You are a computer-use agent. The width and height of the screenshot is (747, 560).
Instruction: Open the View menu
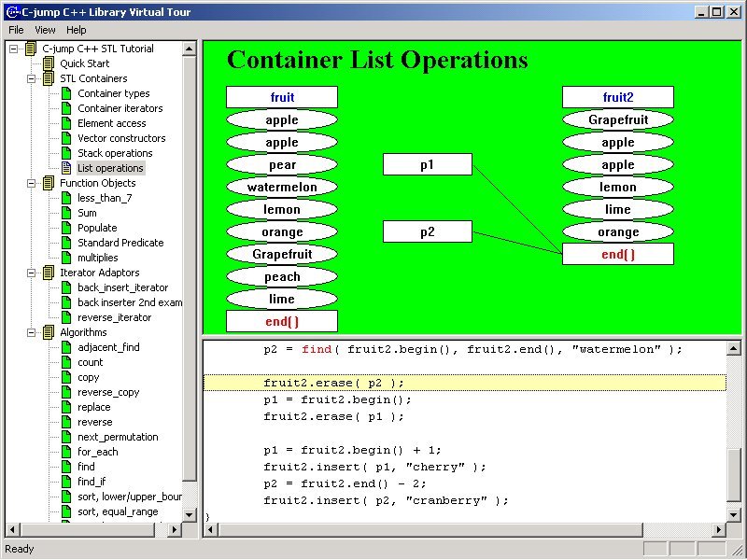[x=45, y=30]
